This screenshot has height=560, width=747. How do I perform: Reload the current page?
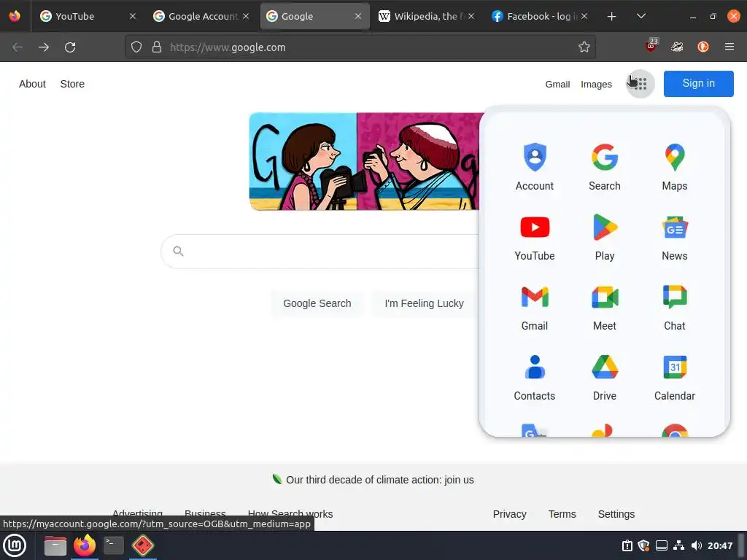click(x=70, y=47)
